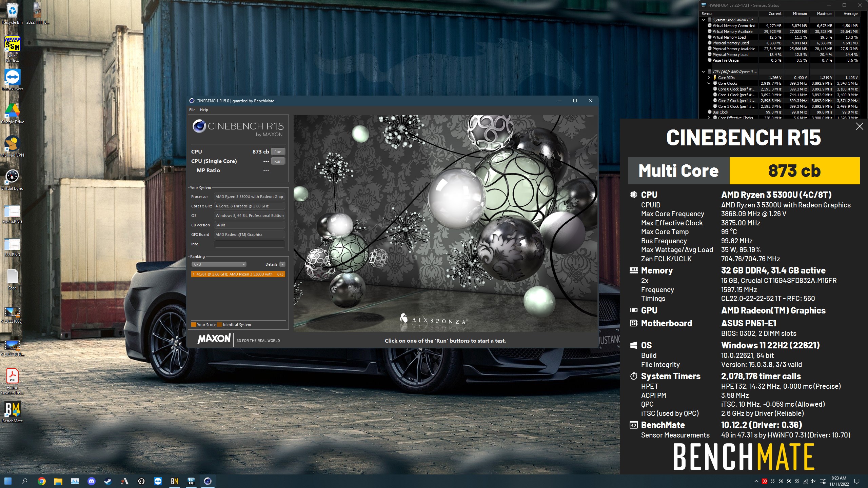Open the volume tray icon
Image resolution: width=868 pixels, height=488 pixels.
[813, 481]
